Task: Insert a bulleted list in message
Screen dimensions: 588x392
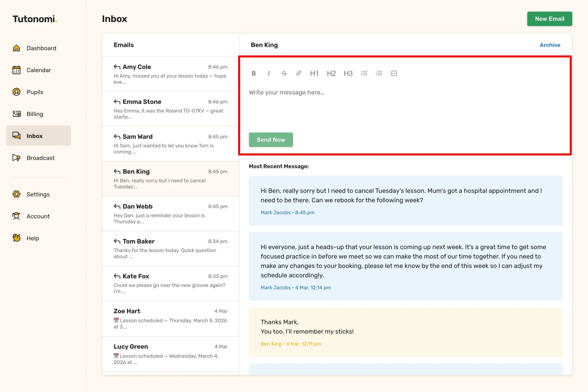Action: [364, 73]
